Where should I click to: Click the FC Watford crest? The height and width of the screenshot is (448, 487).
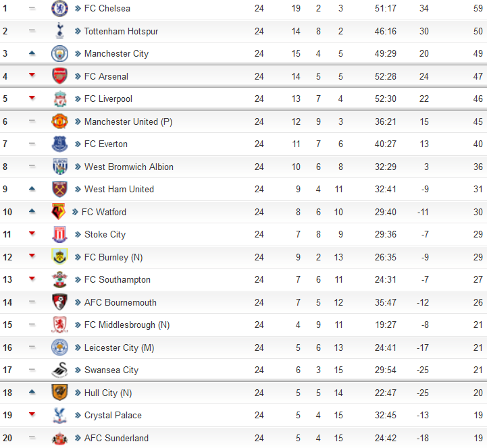click(58, 212)
